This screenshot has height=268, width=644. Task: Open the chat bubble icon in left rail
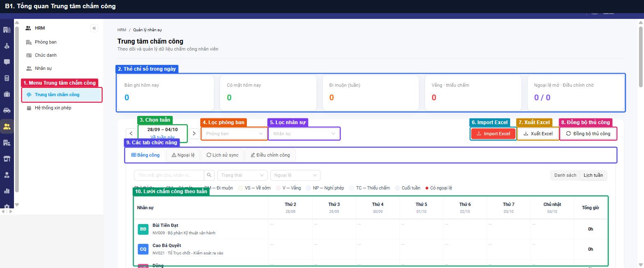click(x=7, y=62)
